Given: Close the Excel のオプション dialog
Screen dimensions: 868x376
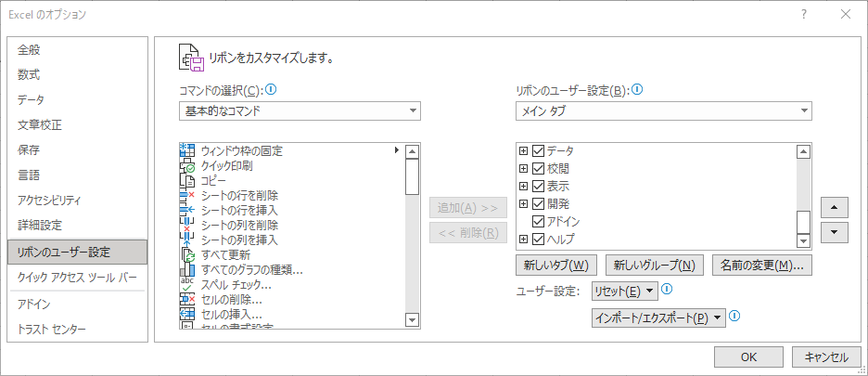Looking at the screenshot, I should (846, 15).
